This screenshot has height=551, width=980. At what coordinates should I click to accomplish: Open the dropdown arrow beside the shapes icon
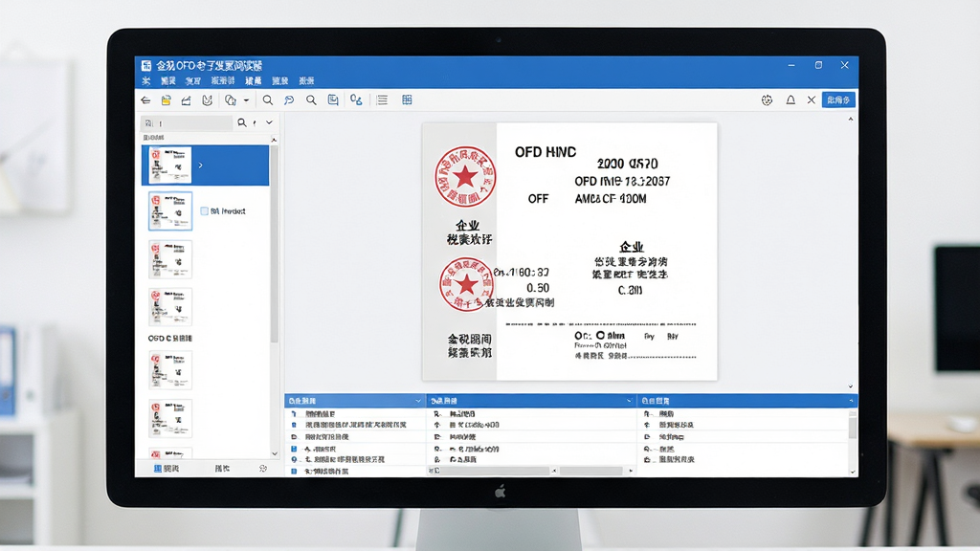[x=246, y=99]
